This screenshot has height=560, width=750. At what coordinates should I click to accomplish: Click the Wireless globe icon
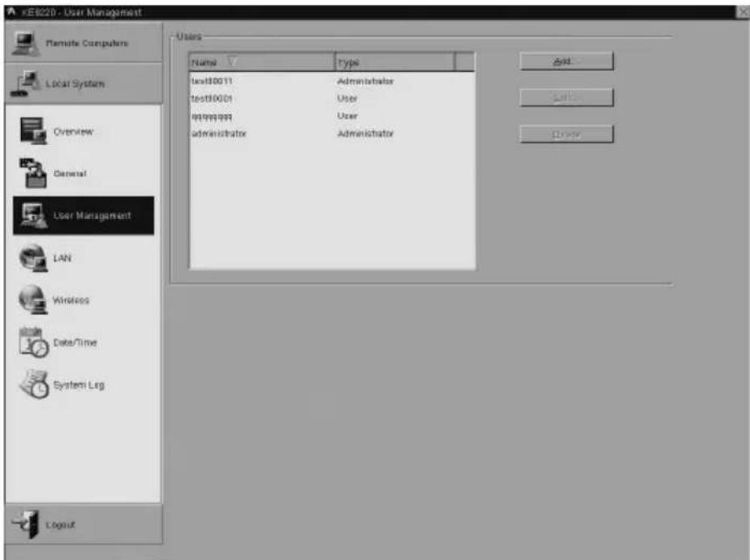click(33, 300)
